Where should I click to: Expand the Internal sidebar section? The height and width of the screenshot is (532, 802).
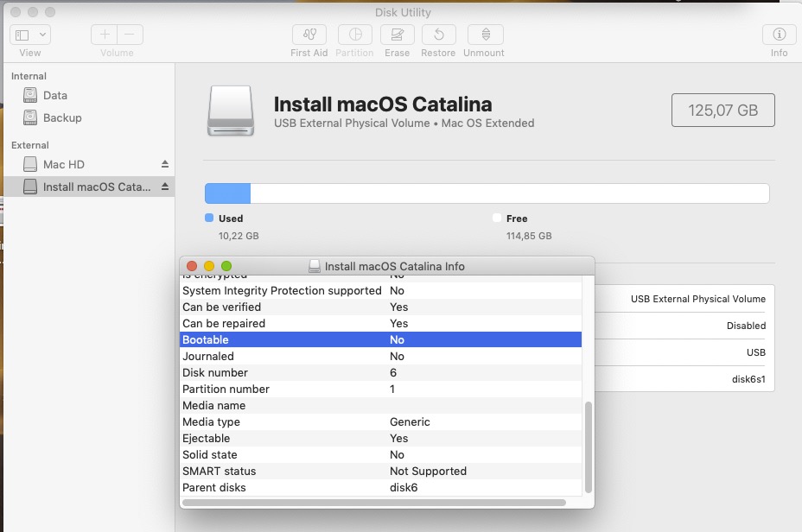28,76
